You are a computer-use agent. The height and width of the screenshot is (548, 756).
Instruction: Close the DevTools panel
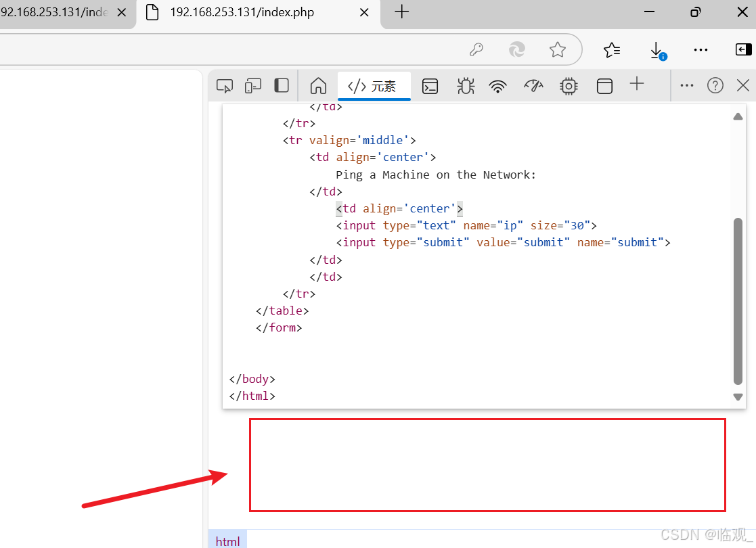(743, 86)
